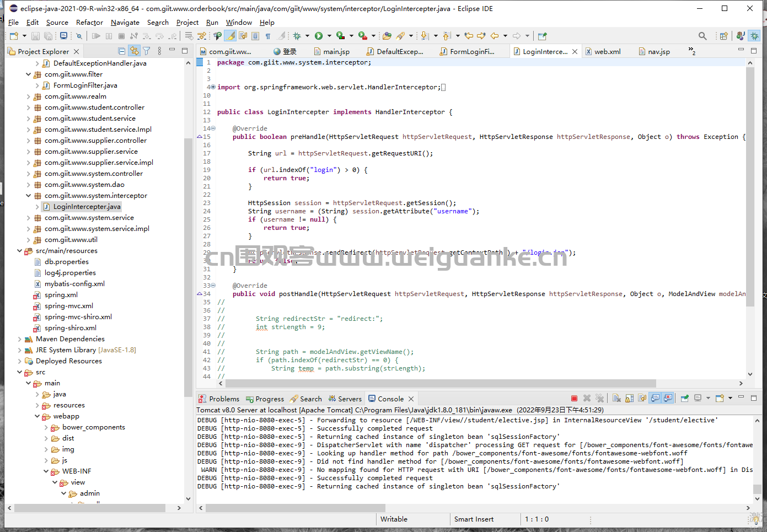Click the Search magnifier icon in toolbar
This screenshot has height=532, width=767.
[x=702, y=36]
